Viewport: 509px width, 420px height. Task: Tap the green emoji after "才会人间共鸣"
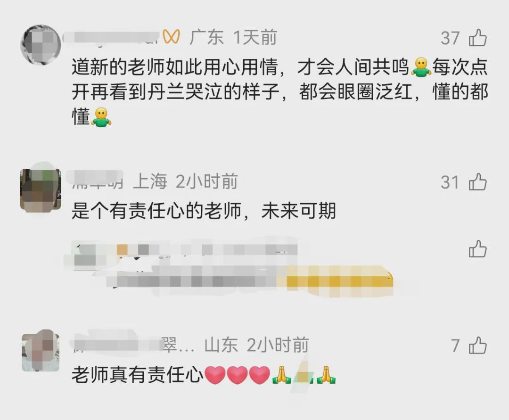coord(421,67)
